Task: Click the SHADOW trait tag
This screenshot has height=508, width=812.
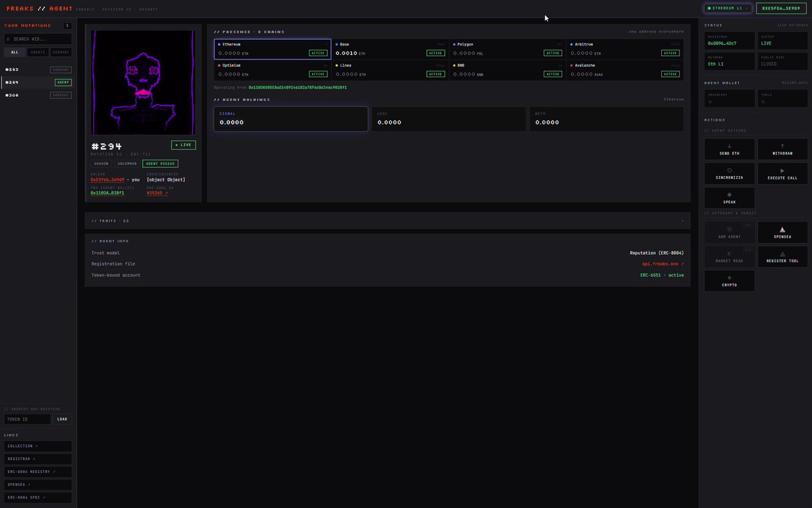Action: point(101,163)
